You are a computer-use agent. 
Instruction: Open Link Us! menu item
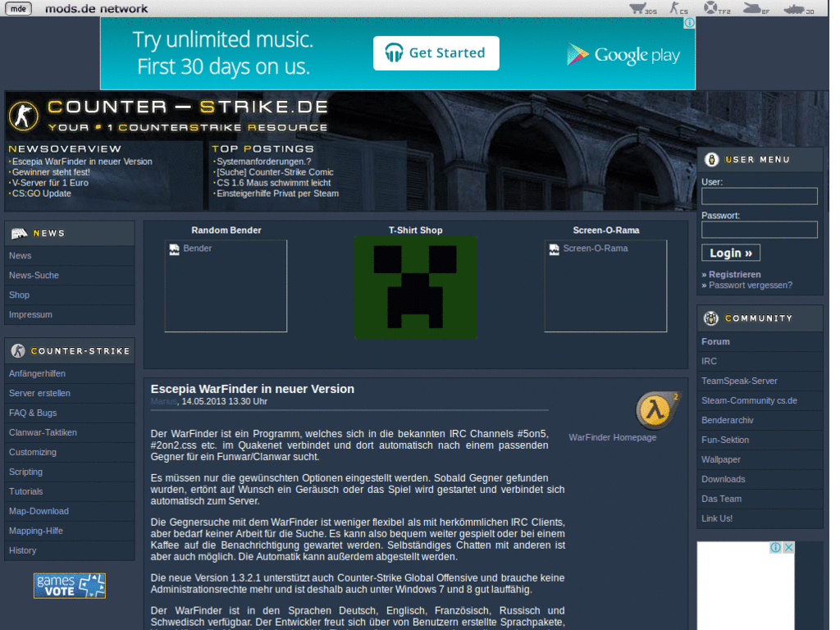760,518
